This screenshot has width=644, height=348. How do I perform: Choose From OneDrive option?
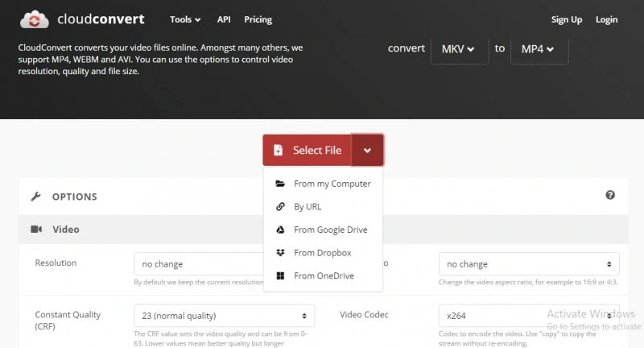[324, 275]
